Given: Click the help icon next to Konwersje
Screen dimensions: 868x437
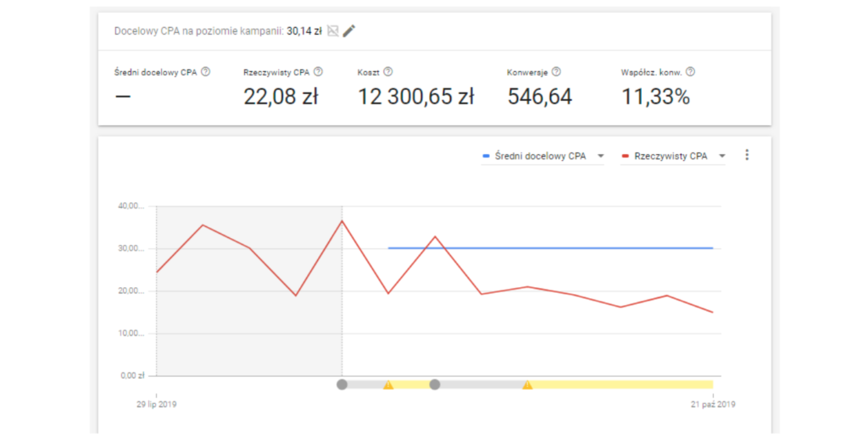Looking at the screenshot, I should click(x=556, y=73).
